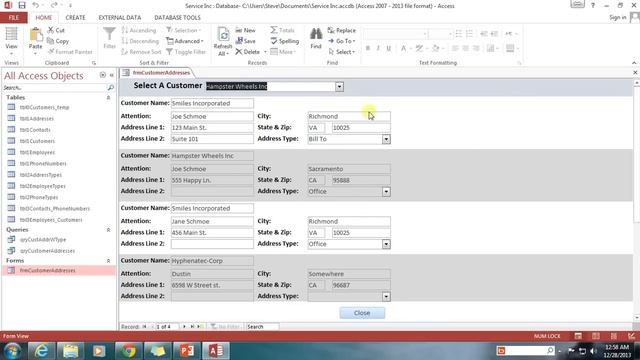Open the FILE tab
The image size is (640, 360).
13,18
